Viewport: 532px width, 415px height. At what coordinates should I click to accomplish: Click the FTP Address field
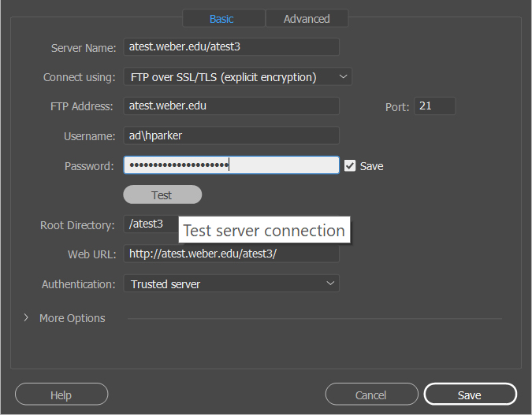click(x=231, y=106)
